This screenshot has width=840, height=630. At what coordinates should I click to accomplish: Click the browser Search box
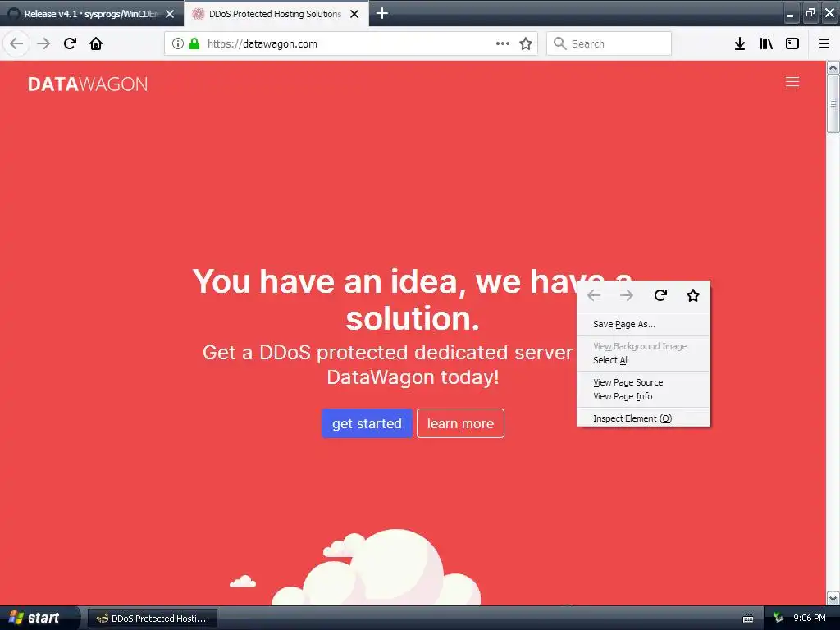[x=609, y=43]
